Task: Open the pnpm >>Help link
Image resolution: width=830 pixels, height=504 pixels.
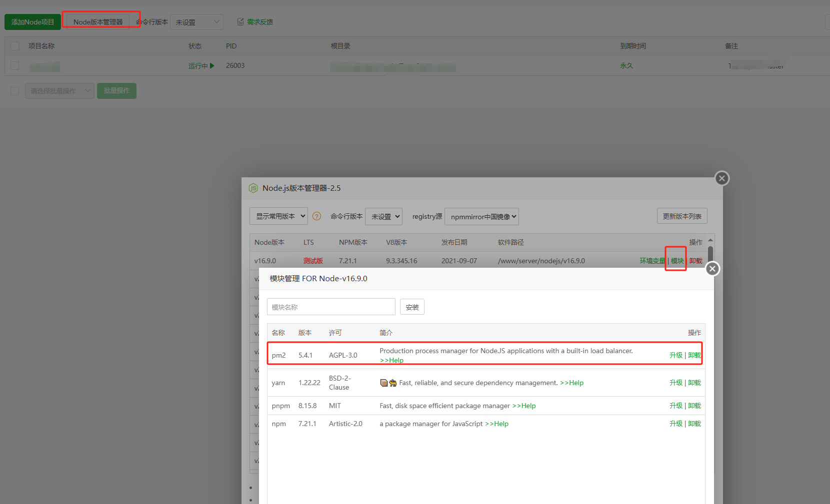Action: tap(524, 406)
